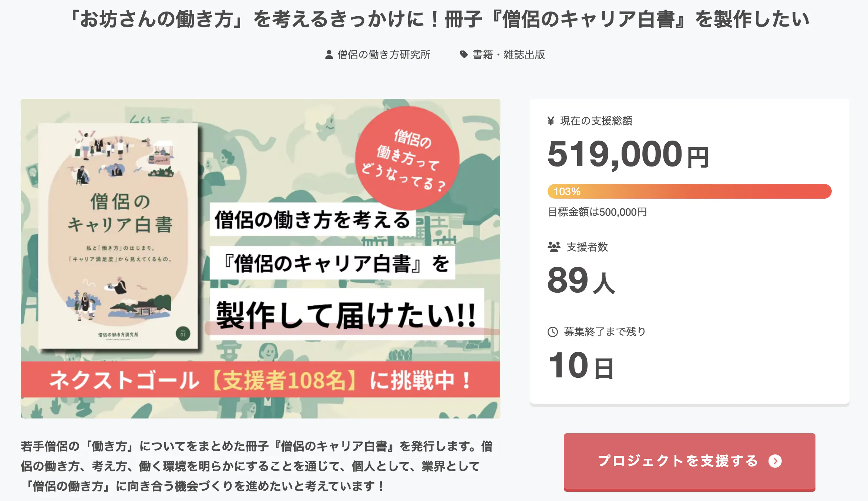
Task: Click the 519,000円 total amount figure
Action: point(628,154)
